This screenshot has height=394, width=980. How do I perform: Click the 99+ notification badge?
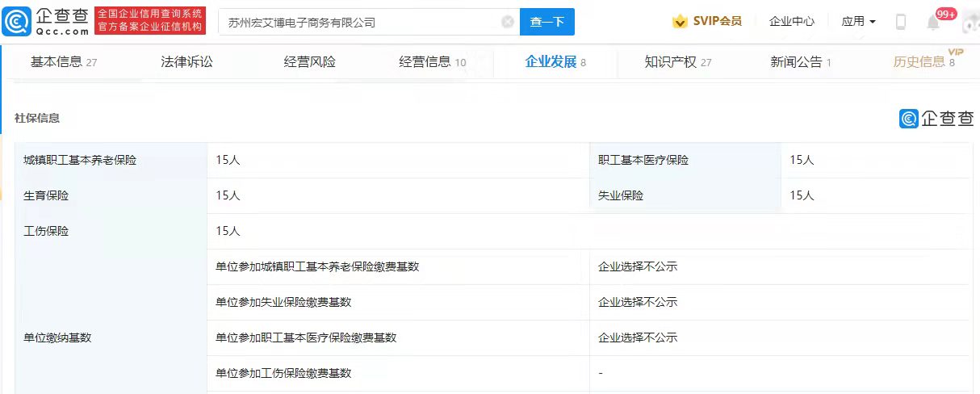pyautogui.click(x=946, y=14)
